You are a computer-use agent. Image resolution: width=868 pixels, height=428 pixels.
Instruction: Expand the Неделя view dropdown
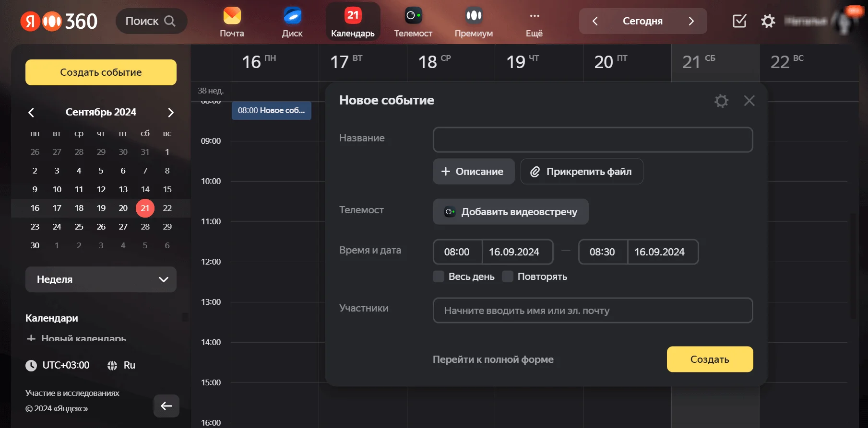tap(101, 279)
